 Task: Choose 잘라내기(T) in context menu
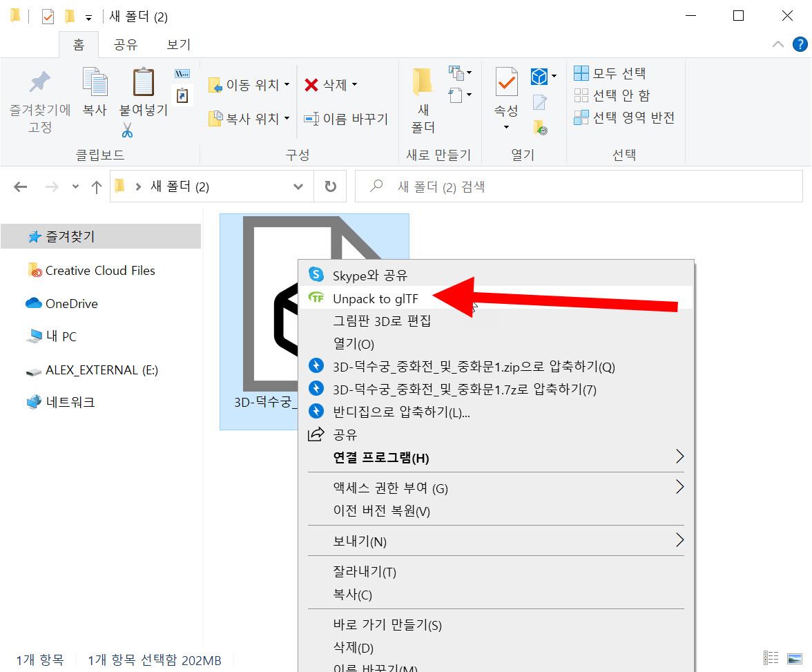(x=496, y=571)
